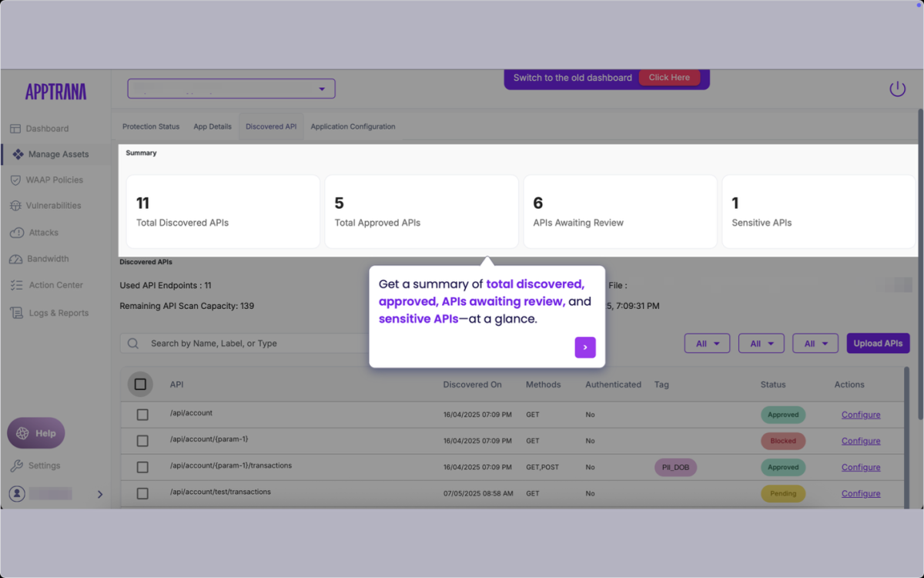
Task: Open WAAP Policies from the sidebar
Action: [x=52, y=180]
